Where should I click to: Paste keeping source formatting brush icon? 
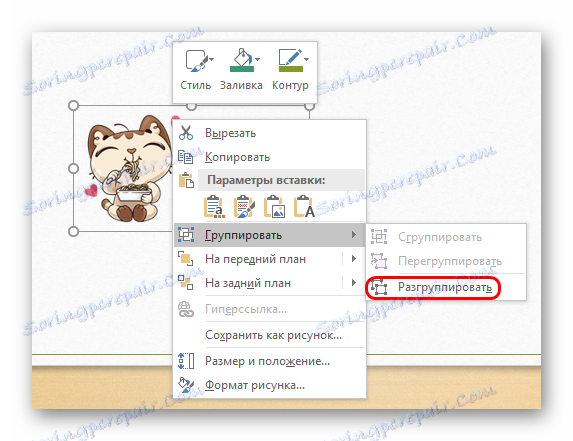coord(244,207)
